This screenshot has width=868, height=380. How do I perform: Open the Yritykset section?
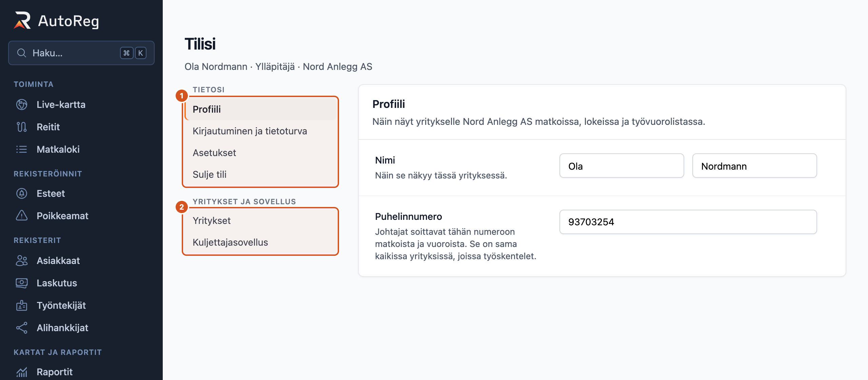260,221
